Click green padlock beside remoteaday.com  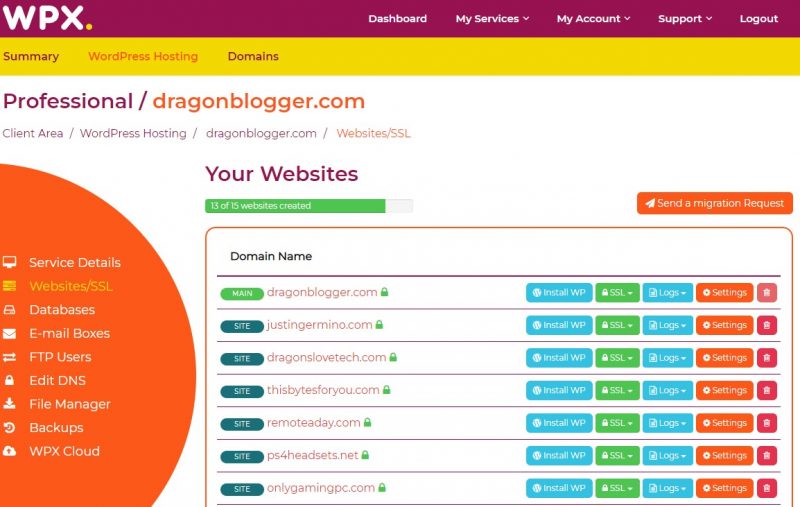pyautogui.click(x=367, y=422)
